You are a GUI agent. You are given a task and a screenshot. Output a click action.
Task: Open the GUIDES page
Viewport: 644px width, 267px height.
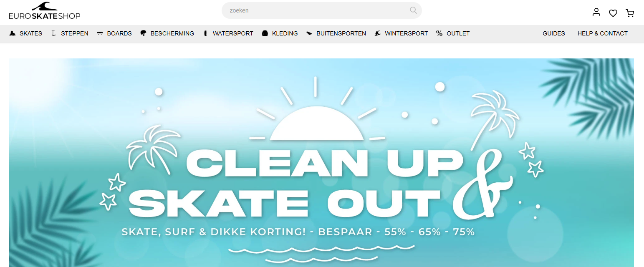(x=553, y=33)
